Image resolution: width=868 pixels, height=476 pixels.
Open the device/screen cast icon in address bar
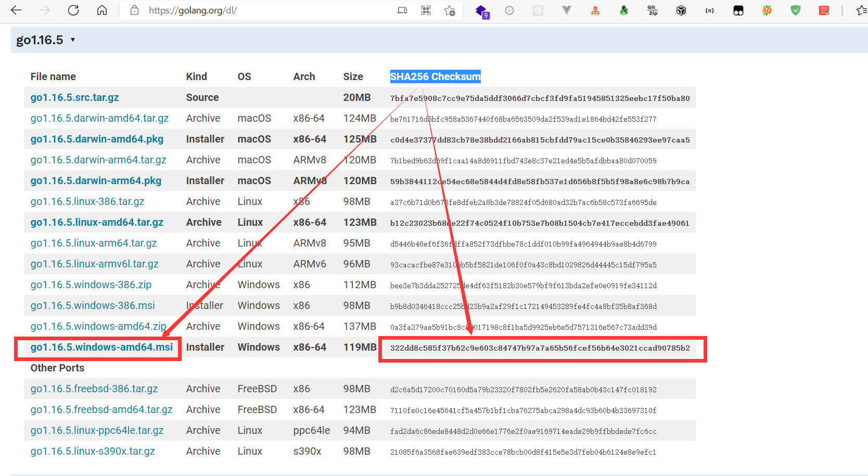coord(402,10)
